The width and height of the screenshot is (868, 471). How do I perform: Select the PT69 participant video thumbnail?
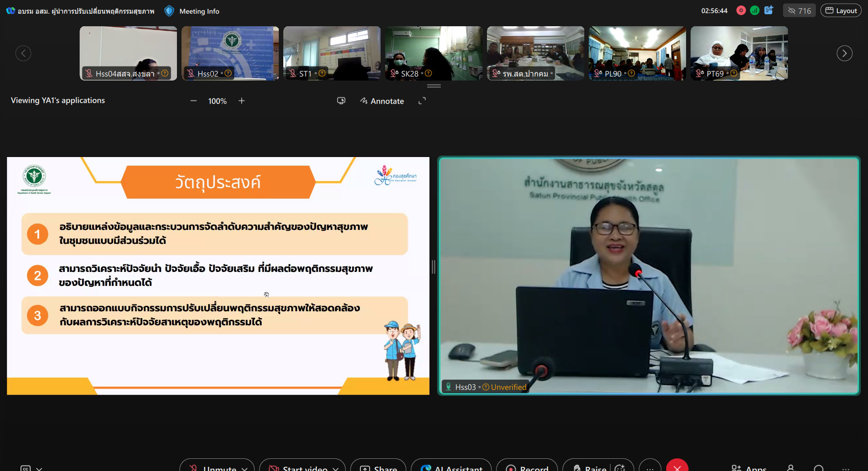pyautogui.click(x=739, y=53)
